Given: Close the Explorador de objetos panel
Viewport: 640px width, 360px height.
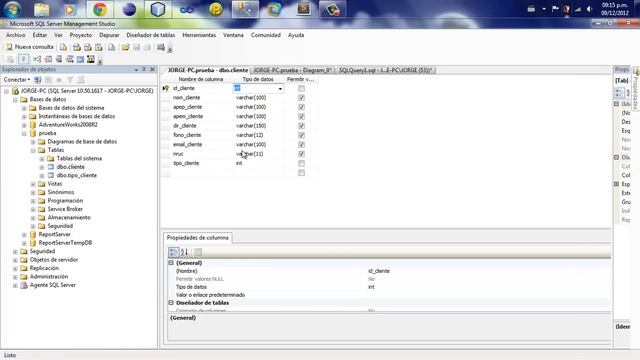Looking at the screenshot, I should [152, 70].
